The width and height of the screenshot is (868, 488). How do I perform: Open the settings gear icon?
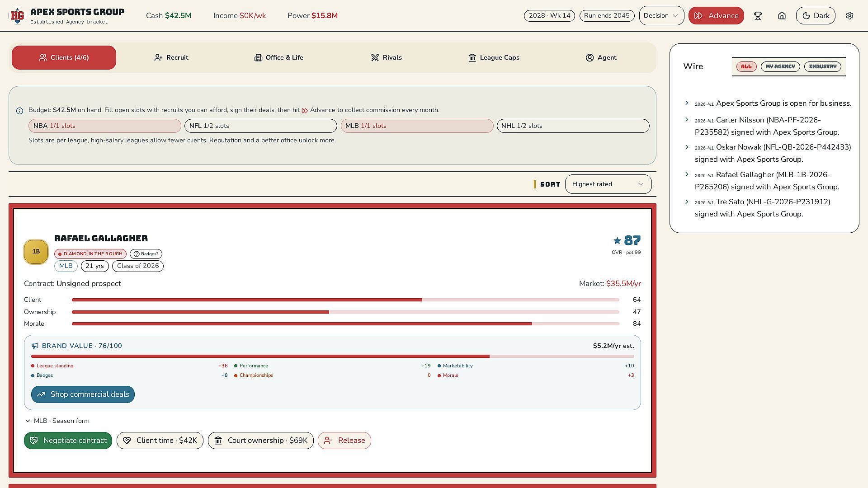coord(849,16)
